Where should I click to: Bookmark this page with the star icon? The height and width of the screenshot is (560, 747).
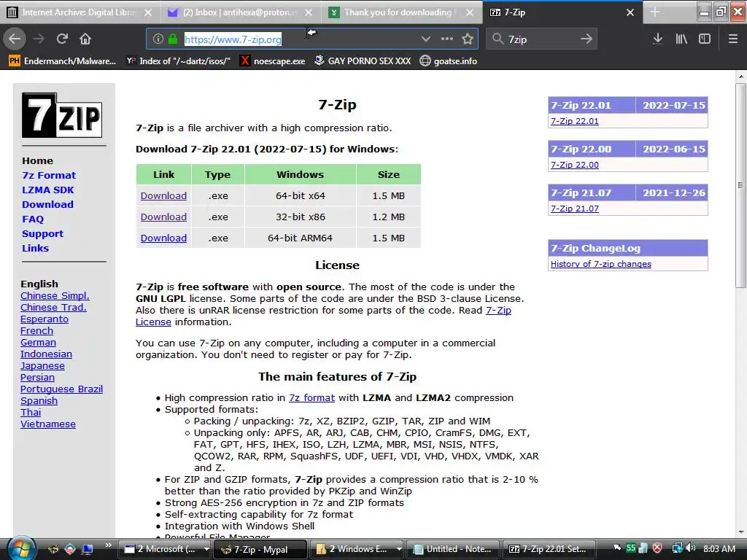468,39
